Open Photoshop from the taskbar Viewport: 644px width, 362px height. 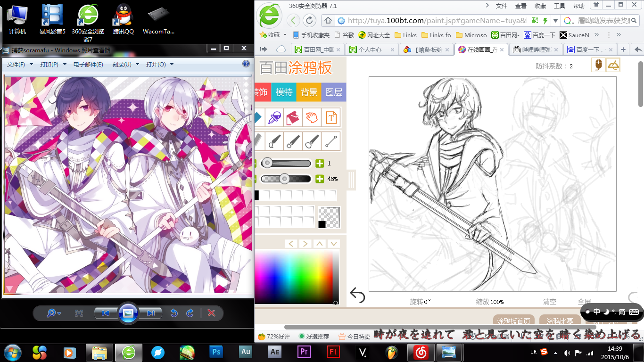click(216, 352)
